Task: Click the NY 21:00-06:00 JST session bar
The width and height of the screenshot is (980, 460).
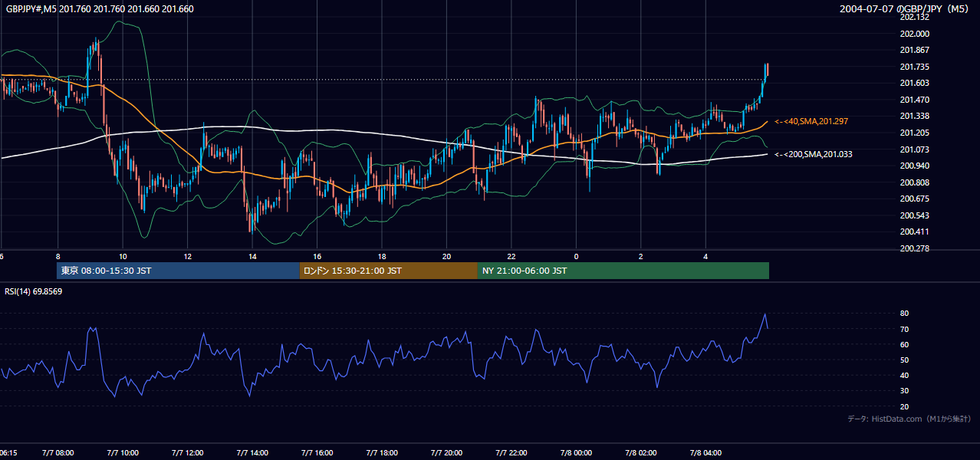Action: tap(623, 271)
